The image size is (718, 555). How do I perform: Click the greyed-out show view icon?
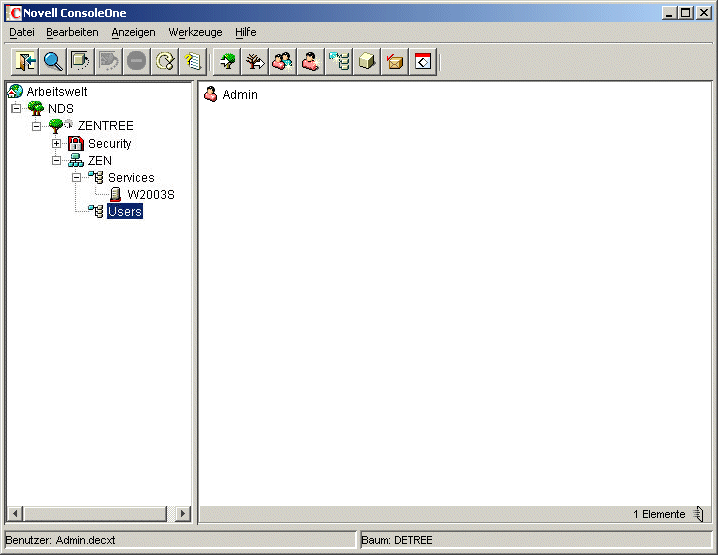pyautogui.click(x=109, y=61)
